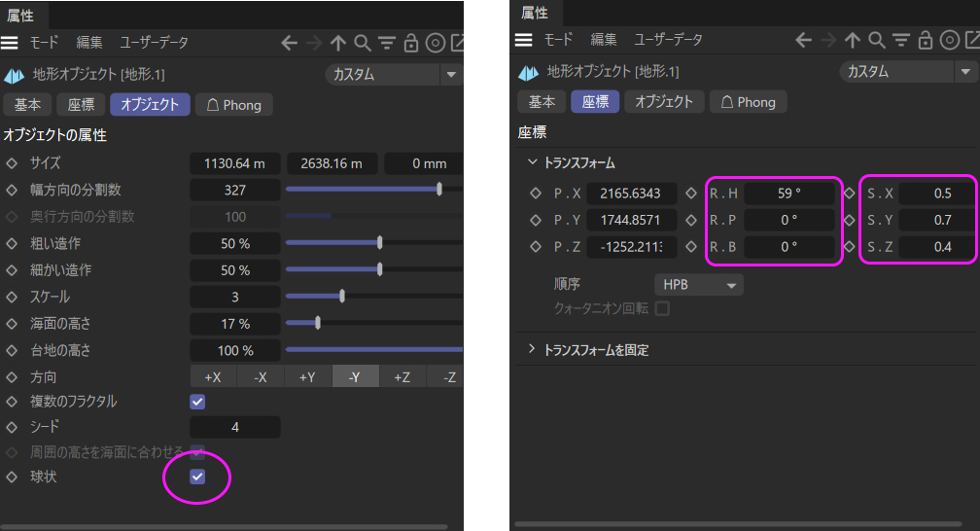
Task: Click the シード value field
Action: [x=235, y=427]
